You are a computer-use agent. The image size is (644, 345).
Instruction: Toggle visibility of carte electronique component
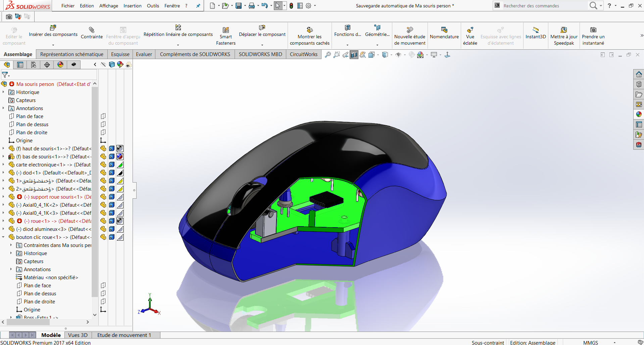103,164
